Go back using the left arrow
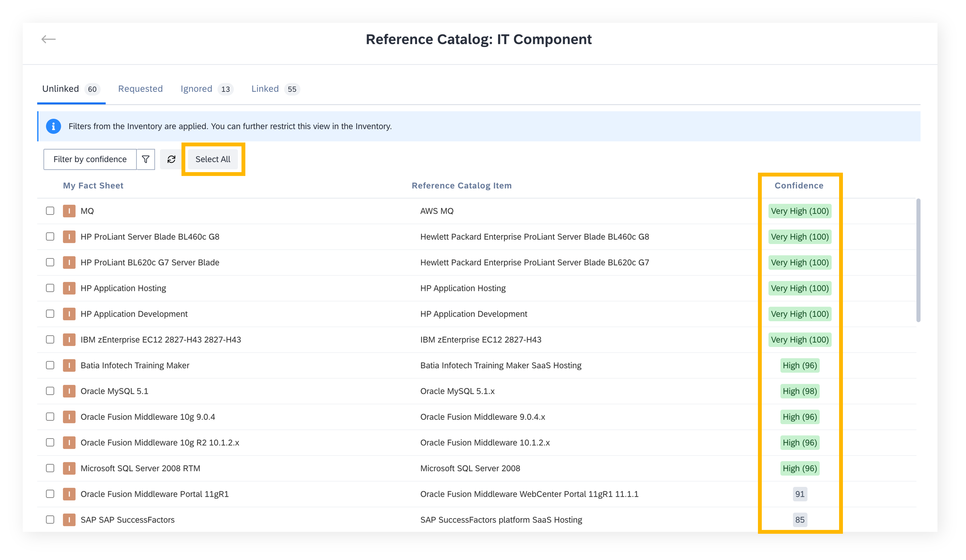Viewport: 966px width, 560px height. click(x=49, y=39)
